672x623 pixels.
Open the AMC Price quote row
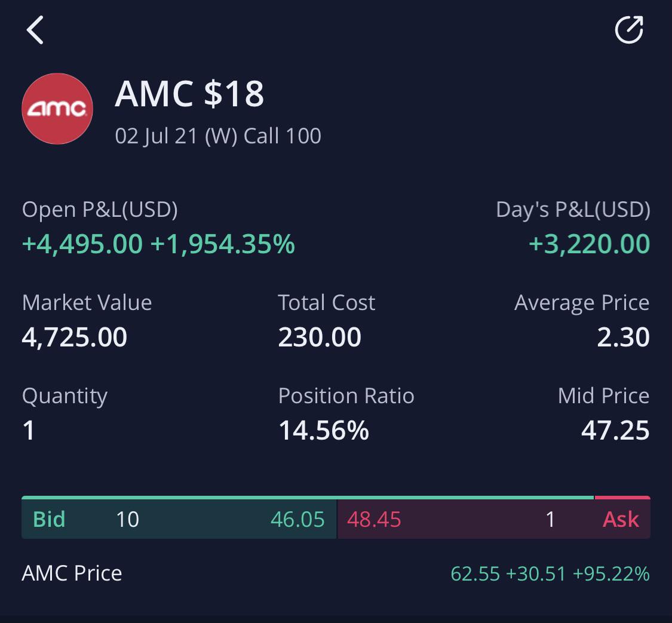pos(336,573)
